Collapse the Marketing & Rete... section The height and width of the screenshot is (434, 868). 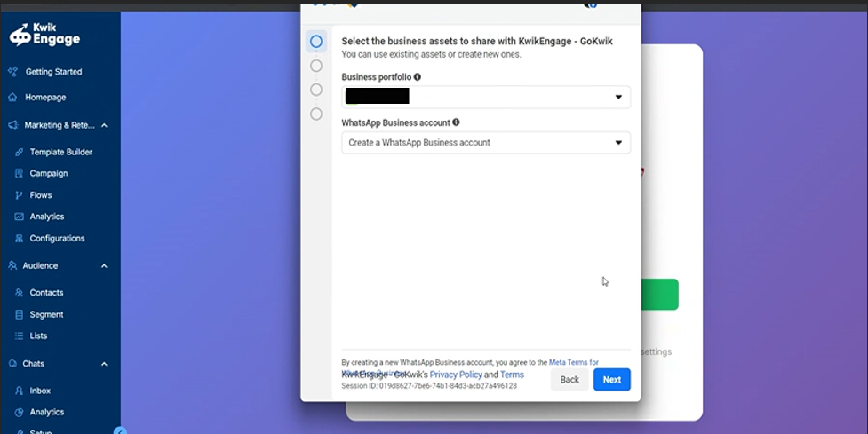[x=104, y=125]
